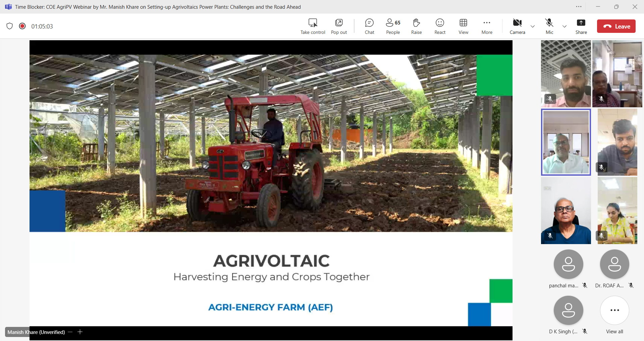Open the More actions menu
This screenshot has width=644, height=341.
click(x=487, y=26)
